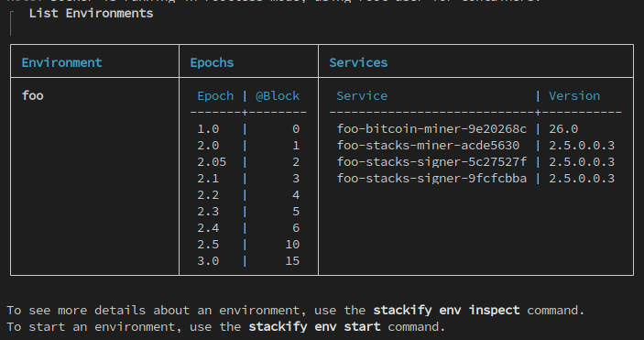
Task: Click the 'stackify env inspect' command text
Action: 446,311
